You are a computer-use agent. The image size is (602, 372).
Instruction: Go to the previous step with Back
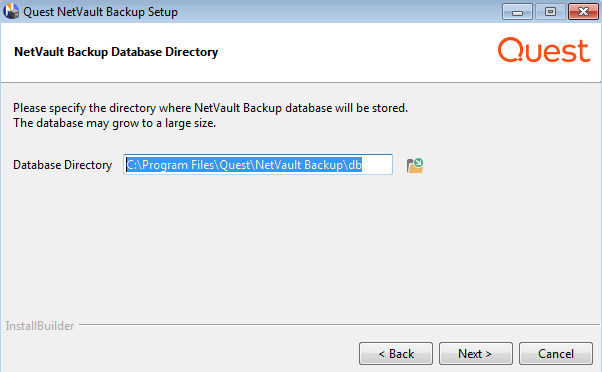click(x=396, y=354)
